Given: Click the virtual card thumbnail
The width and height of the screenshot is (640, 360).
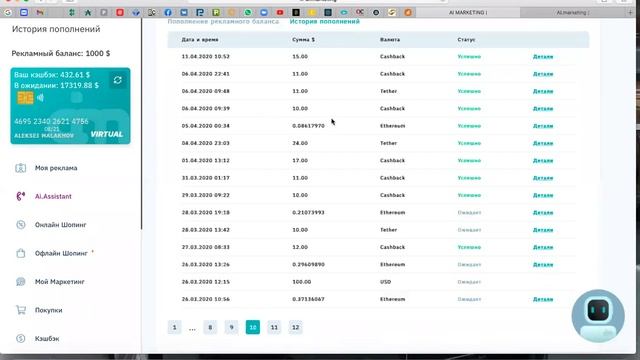Looking at the screenshot, I should coord(71,106).
